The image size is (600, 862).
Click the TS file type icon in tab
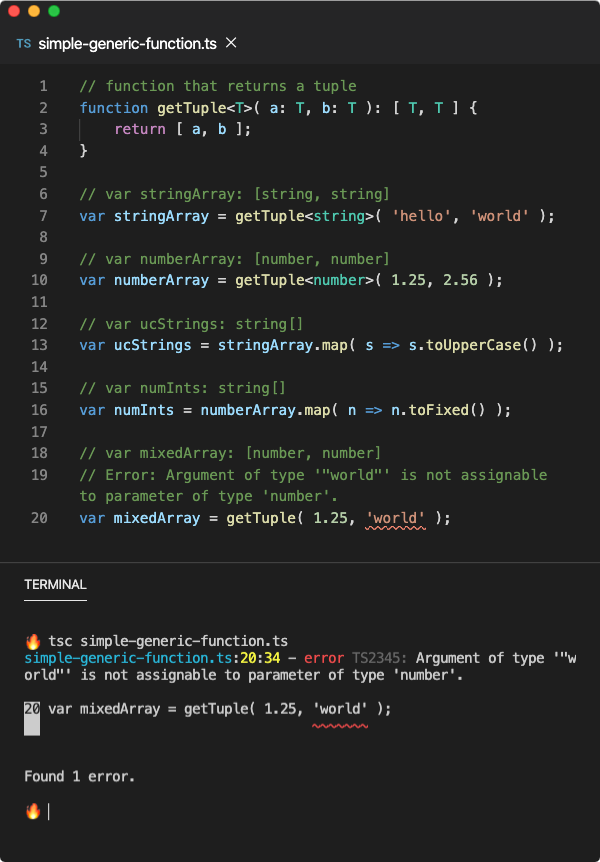click(x=24, y=43)
